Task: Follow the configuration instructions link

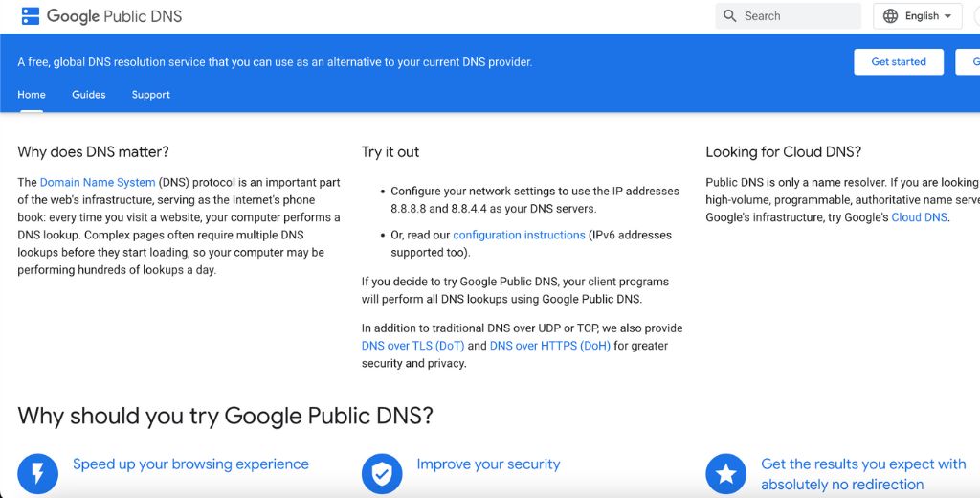Action: coord(519,235)
